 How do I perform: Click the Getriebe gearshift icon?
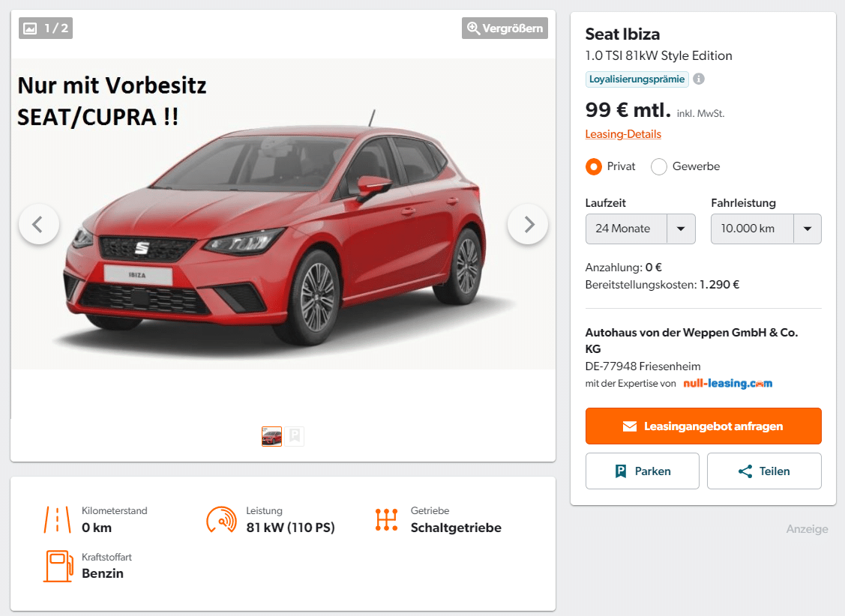coord(386,519)
